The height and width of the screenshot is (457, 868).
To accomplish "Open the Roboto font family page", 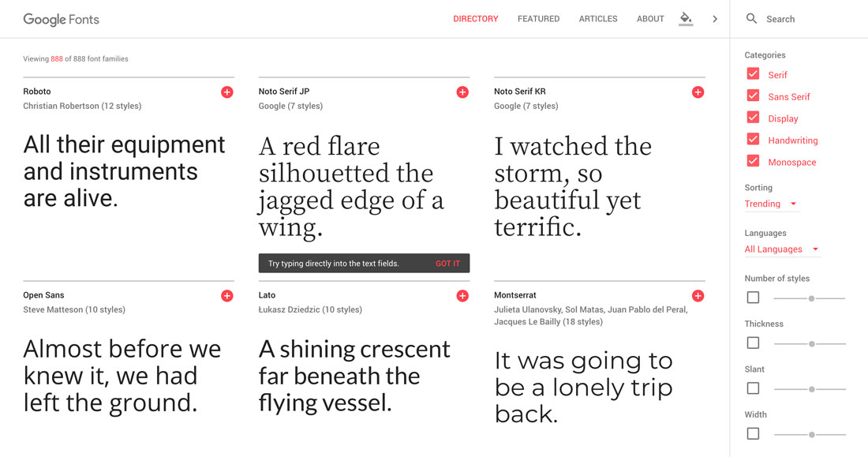I will 36,92.
